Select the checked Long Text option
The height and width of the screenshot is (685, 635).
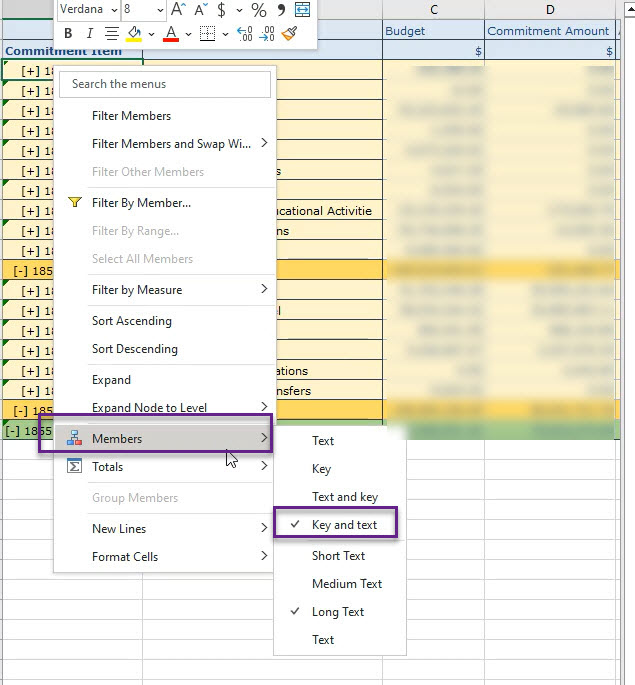pos(340,612)
